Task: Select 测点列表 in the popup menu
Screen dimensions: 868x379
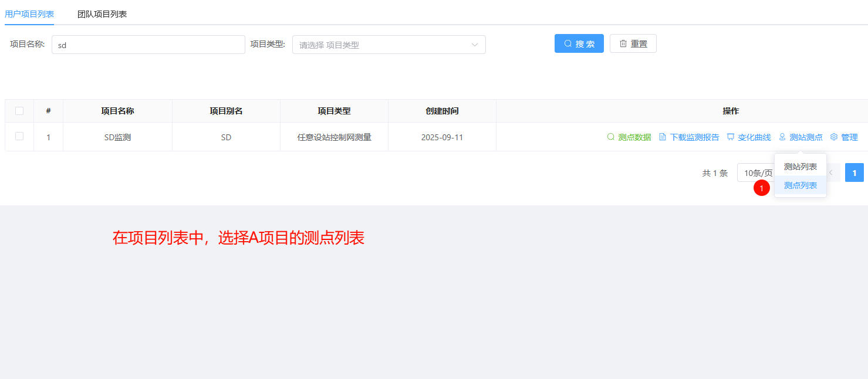Action: coord(801,185)
